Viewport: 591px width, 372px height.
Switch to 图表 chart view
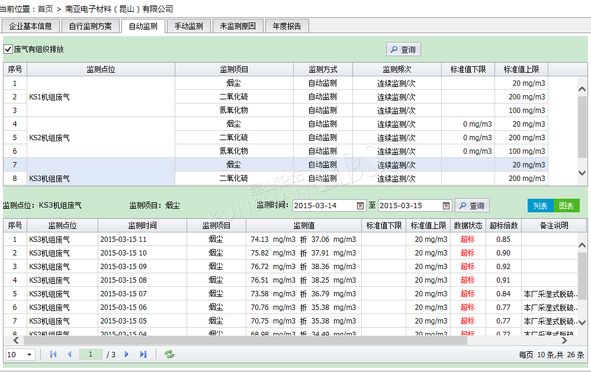point(566,206)
